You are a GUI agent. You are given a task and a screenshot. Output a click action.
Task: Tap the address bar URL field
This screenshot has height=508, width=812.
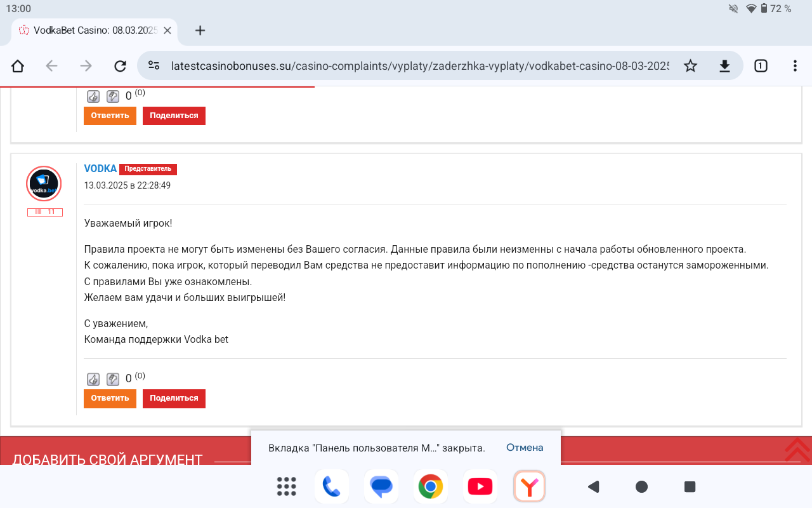[x=419, y=66]
